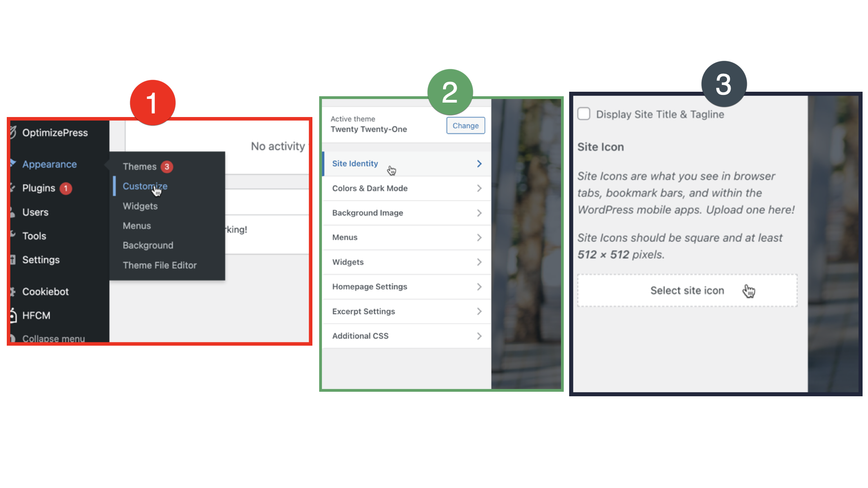Viewport: 868px width, 488px height.
Task: Click the Additional CSS chevron
Action: [479, 336]
